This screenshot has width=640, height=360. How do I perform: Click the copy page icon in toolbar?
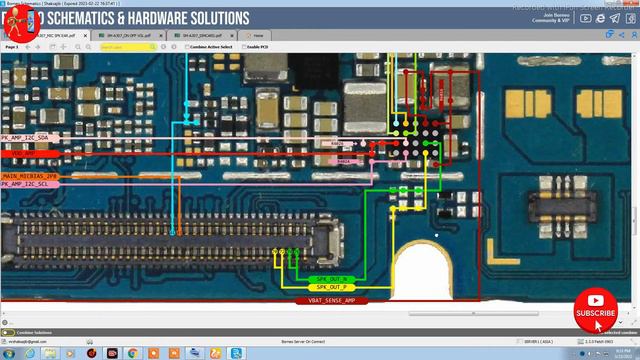click(x=53, y=47)
